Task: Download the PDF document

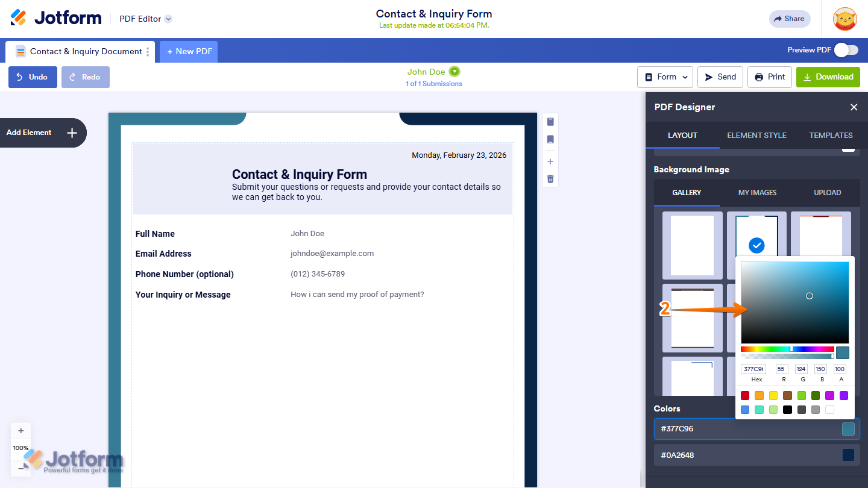Action: coord(828,77)
